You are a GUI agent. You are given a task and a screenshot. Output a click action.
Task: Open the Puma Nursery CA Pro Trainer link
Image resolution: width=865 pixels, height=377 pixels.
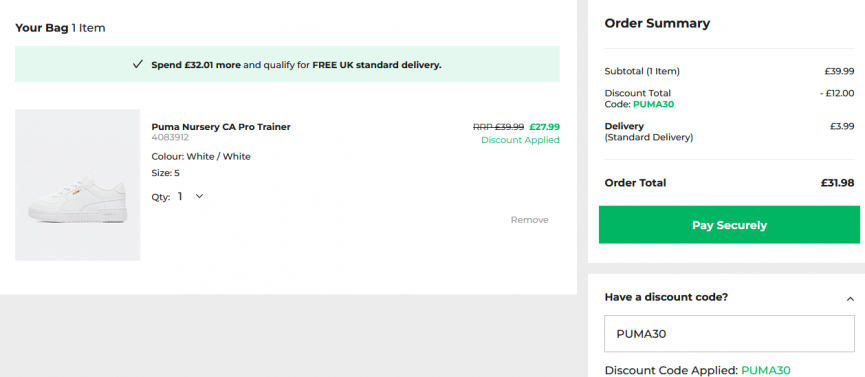pos(221,127)
